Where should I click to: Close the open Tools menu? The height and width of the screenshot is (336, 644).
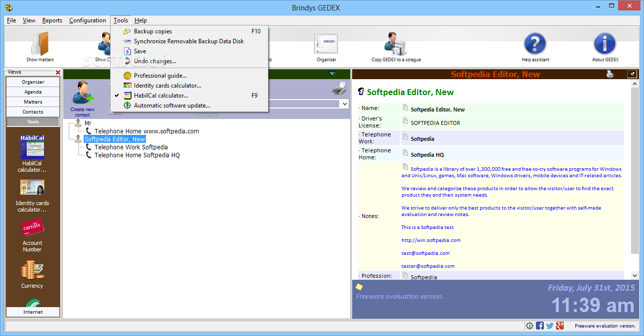121,20
